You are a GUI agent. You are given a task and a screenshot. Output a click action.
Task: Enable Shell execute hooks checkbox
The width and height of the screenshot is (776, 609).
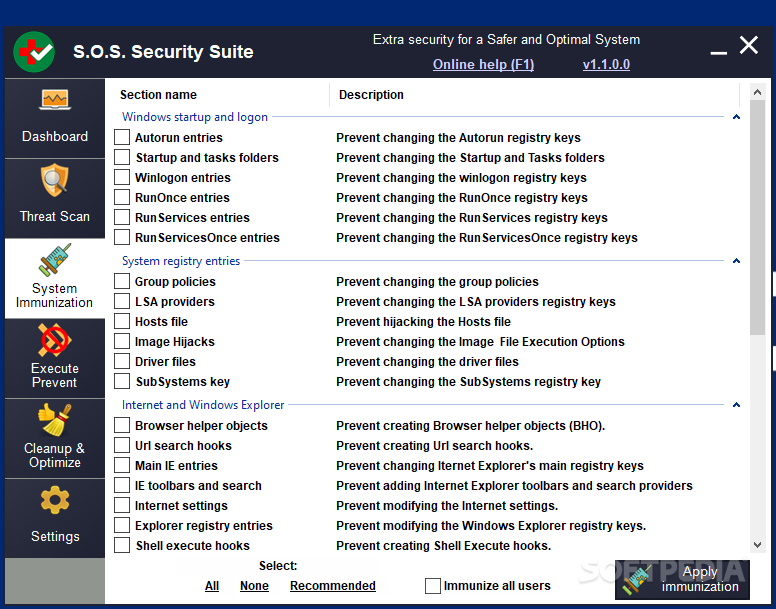pos(122,545)
